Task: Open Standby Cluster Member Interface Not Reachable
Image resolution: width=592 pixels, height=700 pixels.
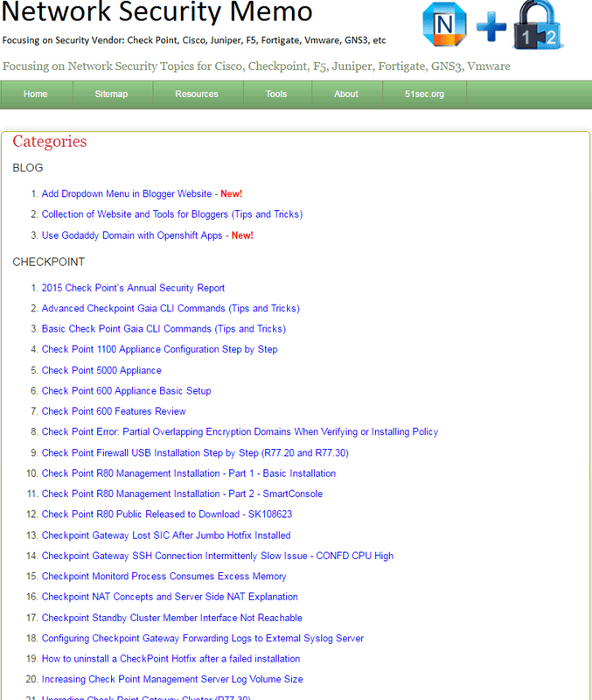Action: click(171, 619)
